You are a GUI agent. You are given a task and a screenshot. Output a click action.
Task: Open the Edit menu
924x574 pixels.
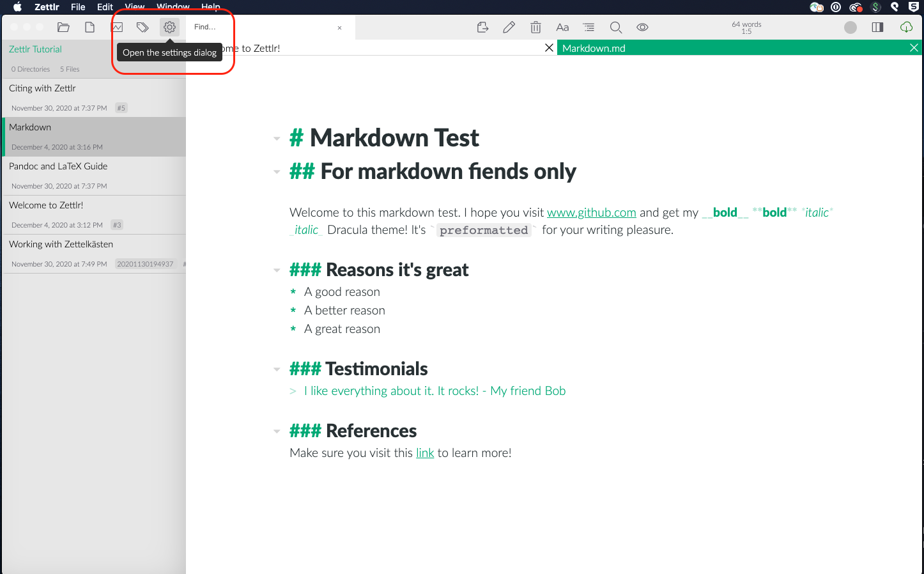tap(105, 7)
